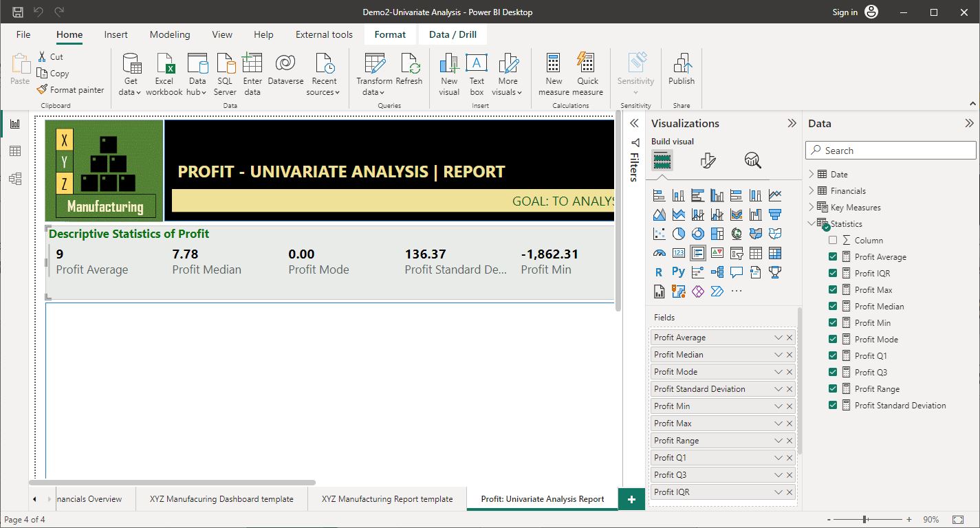This screenshot has width=980, height=528.
Task: Select the scatter chart visual
Action: pyautogui.click(x=659, y=234)
